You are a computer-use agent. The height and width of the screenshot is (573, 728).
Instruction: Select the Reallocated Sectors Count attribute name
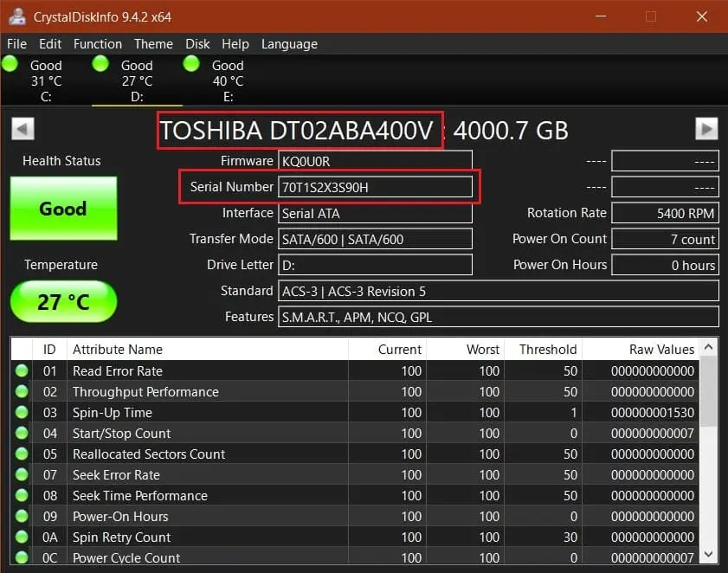click(x=149, y=454)
